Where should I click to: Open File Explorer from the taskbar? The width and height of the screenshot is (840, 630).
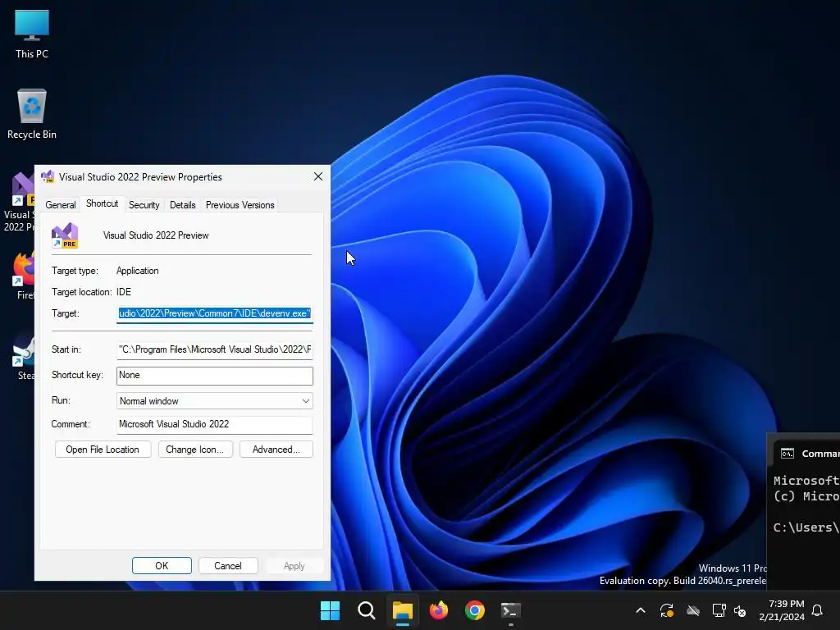click(x=402, y=610)
